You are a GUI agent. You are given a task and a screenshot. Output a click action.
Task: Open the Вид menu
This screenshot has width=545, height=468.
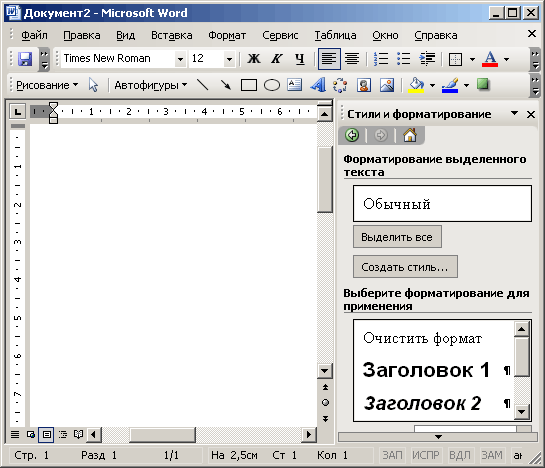(x=125, y=35)
